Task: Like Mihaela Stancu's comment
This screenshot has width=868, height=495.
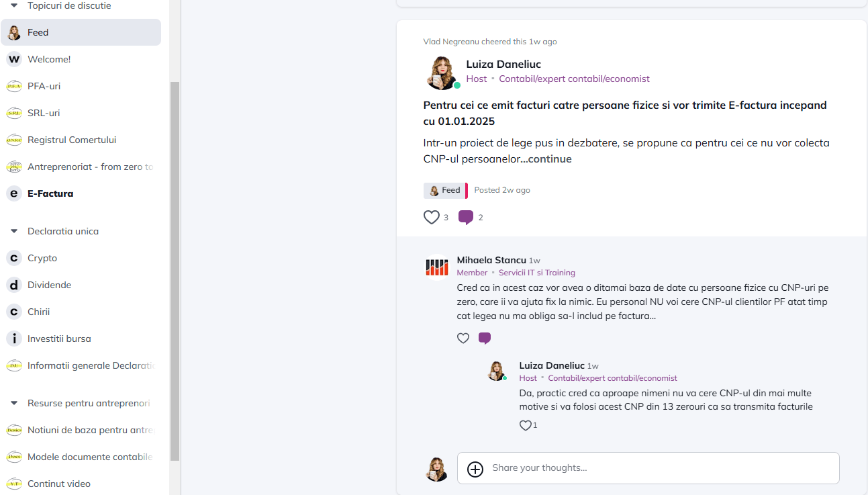Action: (x=463, y=338)
